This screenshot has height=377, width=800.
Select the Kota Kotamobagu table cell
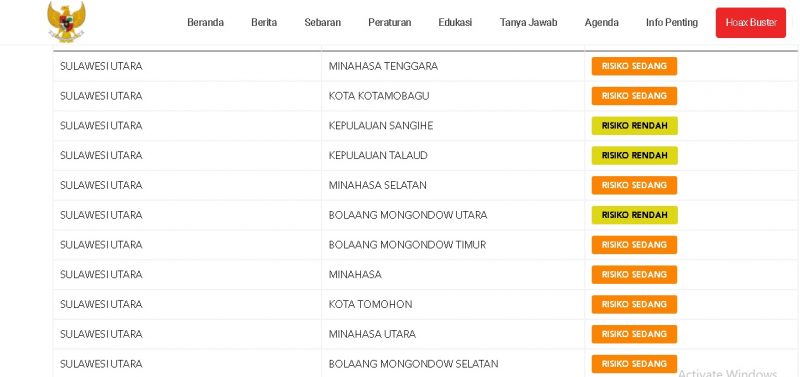(x=453, y=96)
